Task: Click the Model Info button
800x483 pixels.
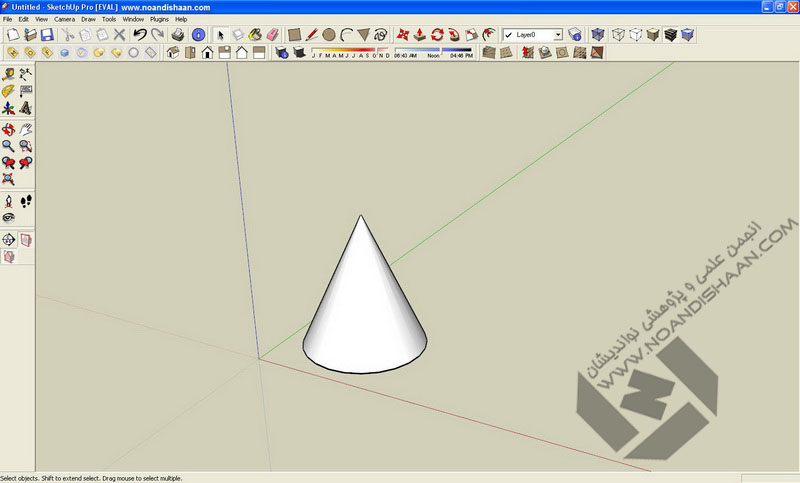Action: pos(198,34)
